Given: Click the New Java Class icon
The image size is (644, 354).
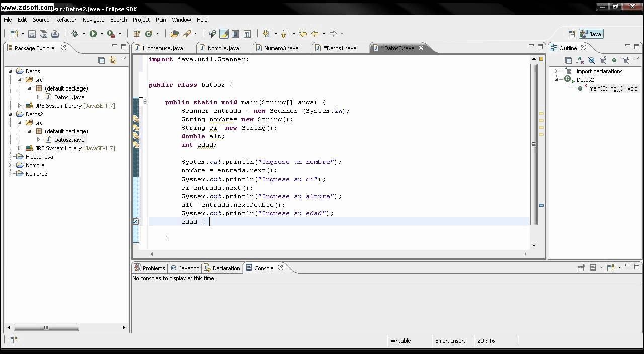Looking at the screenshot, I should pyautogui.click(x=149, y=34).
